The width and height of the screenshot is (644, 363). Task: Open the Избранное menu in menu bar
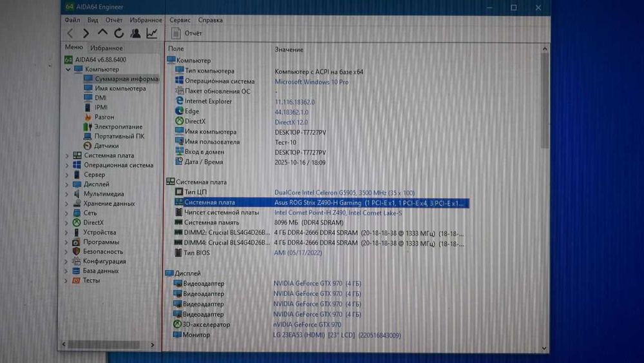coord(146,20)
